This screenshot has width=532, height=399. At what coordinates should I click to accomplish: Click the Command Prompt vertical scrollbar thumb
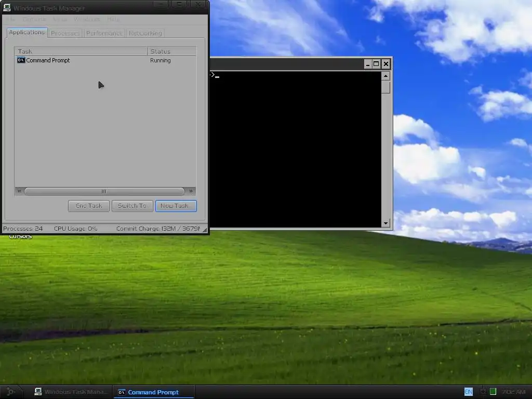point(385,87)
